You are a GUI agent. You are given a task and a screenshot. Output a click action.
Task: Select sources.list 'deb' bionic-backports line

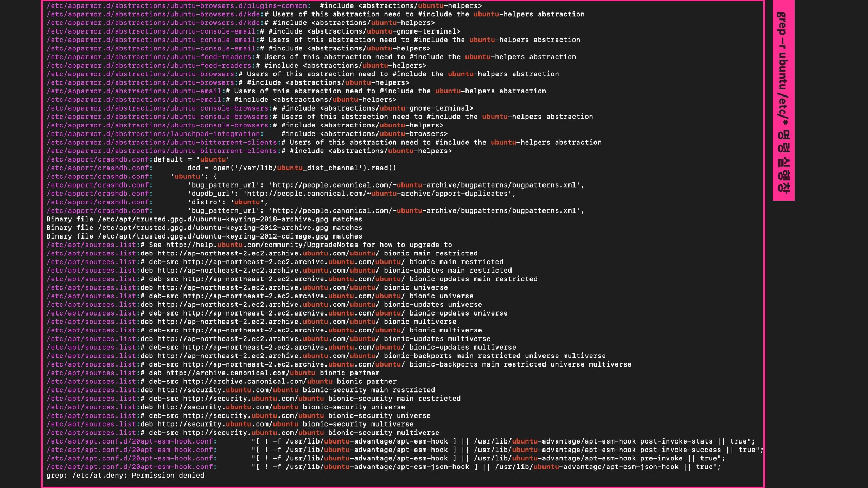(326, 356)
